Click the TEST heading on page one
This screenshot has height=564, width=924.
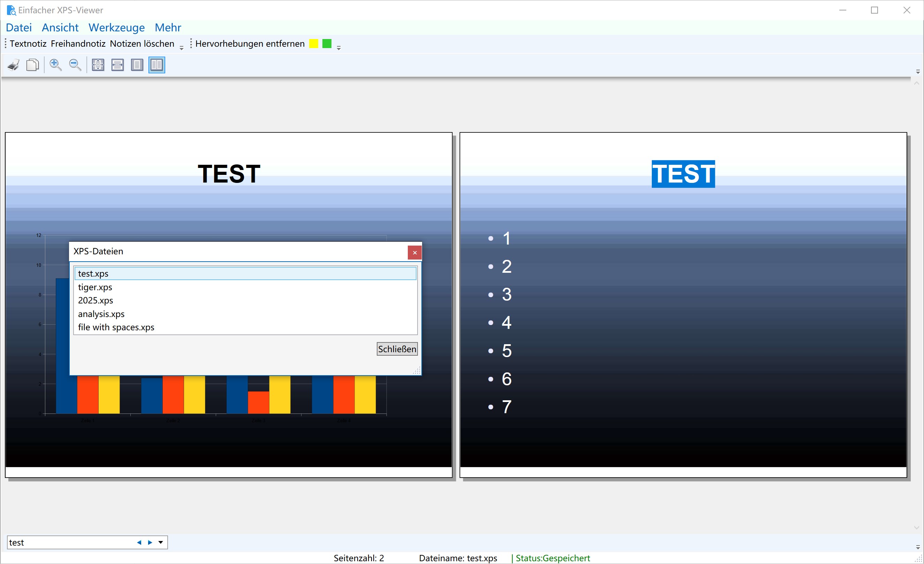229,174
